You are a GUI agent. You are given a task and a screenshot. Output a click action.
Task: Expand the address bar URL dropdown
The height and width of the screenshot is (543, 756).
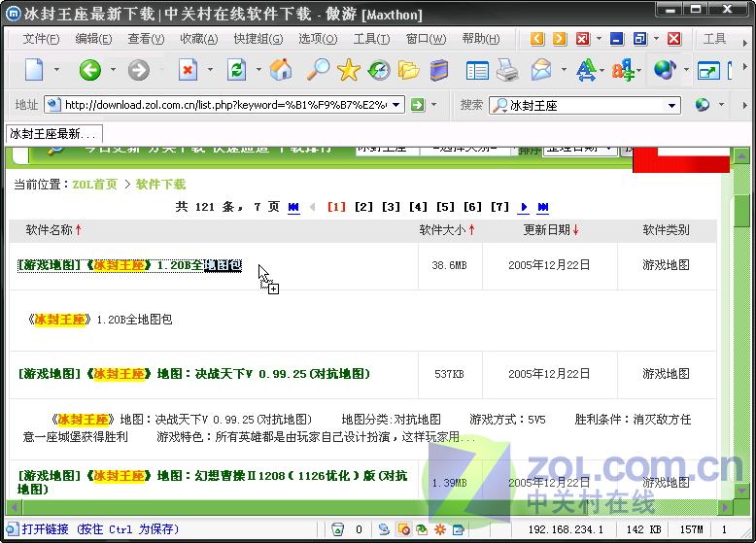coord(395,105)
